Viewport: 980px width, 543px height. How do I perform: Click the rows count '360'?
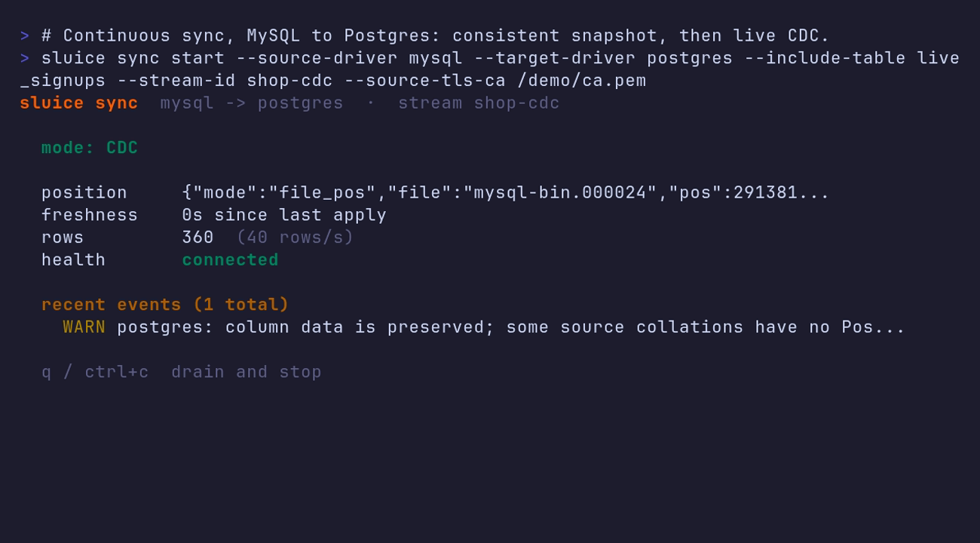198,237
